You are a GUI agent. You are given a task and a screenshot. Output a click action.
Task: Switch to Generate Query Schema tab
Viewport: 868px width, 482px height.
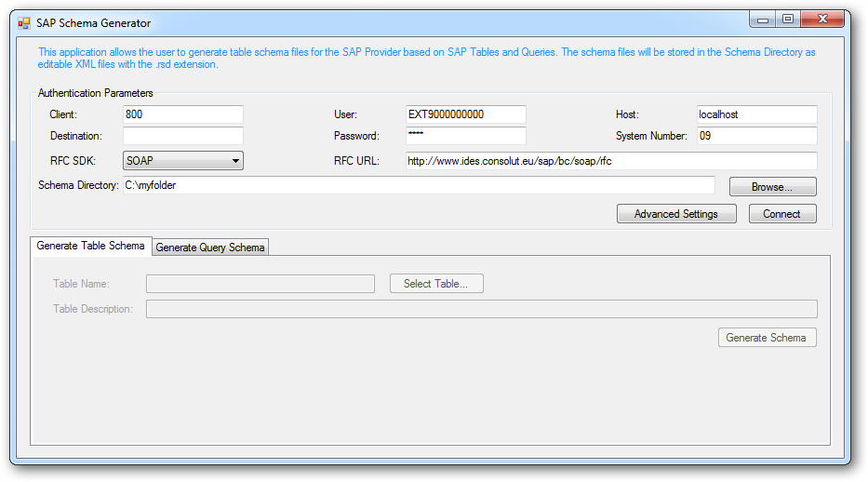[x=210, y=247]
